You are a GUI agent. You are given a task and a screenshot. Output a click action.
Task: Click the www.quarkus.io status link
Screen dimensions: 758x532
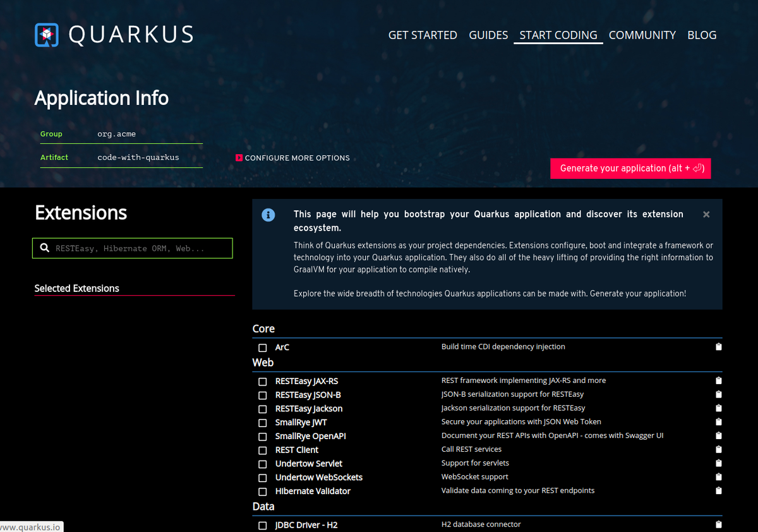30,527
